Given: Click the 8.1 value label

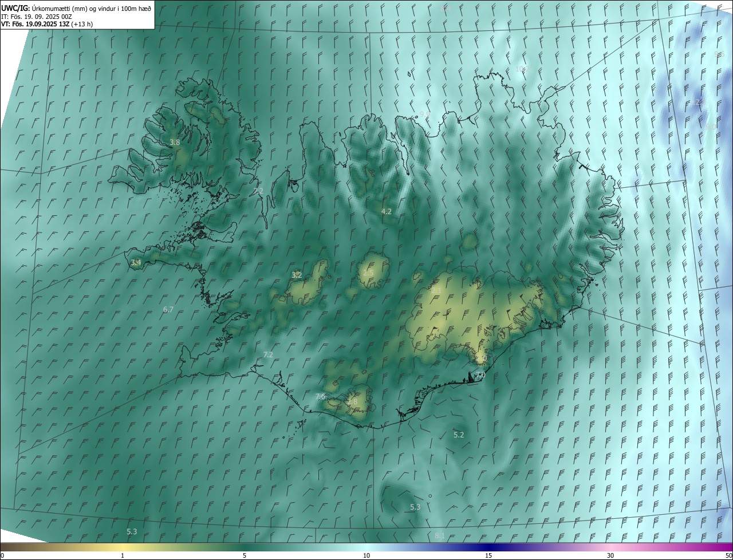Looking at the screenshot, I should 440,535.
